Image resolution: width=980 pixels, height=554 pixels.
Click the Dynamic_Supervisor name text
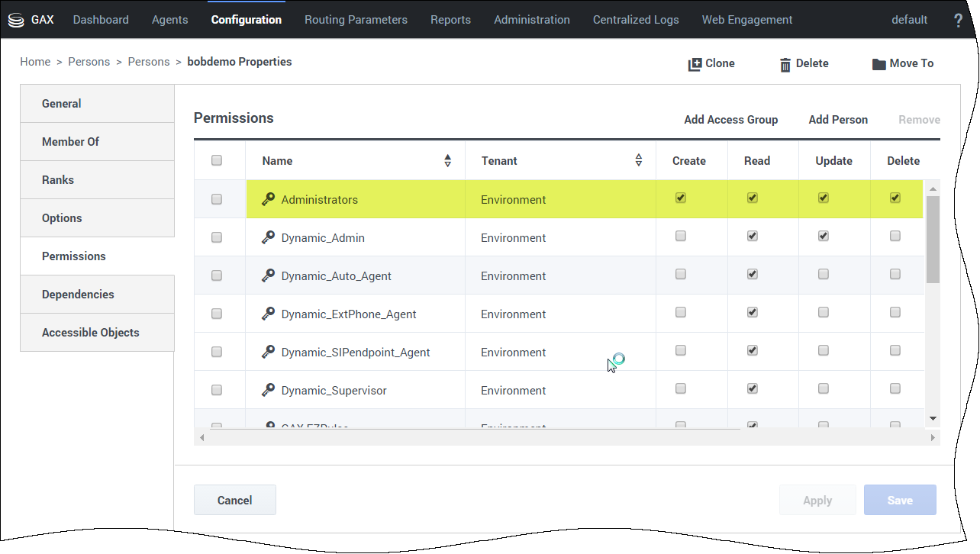[334, 391]
